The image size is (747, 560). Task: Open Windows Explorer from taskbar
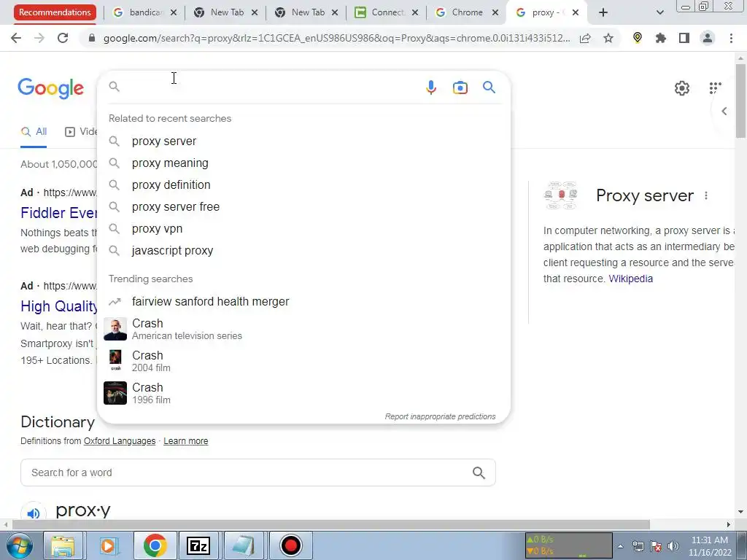coord(63,545)
